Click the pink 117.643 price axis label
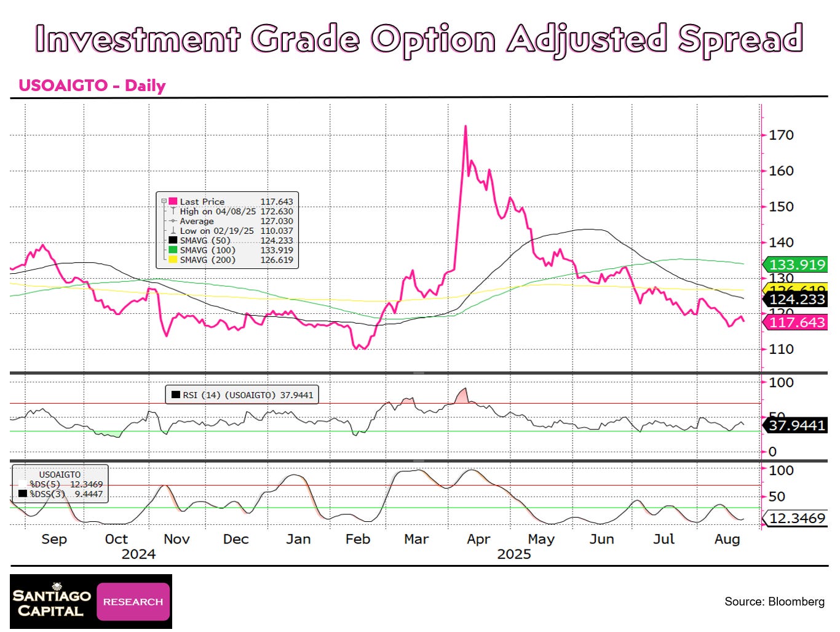 click(796, 322)
